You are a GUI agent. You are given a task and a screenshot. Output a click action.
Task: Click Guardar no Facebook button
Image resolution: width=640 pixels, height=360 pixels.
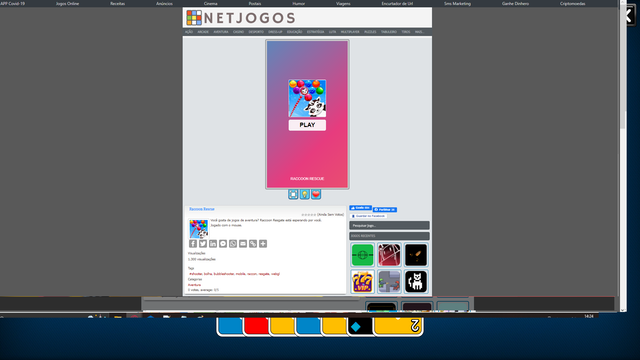(369, 216)
